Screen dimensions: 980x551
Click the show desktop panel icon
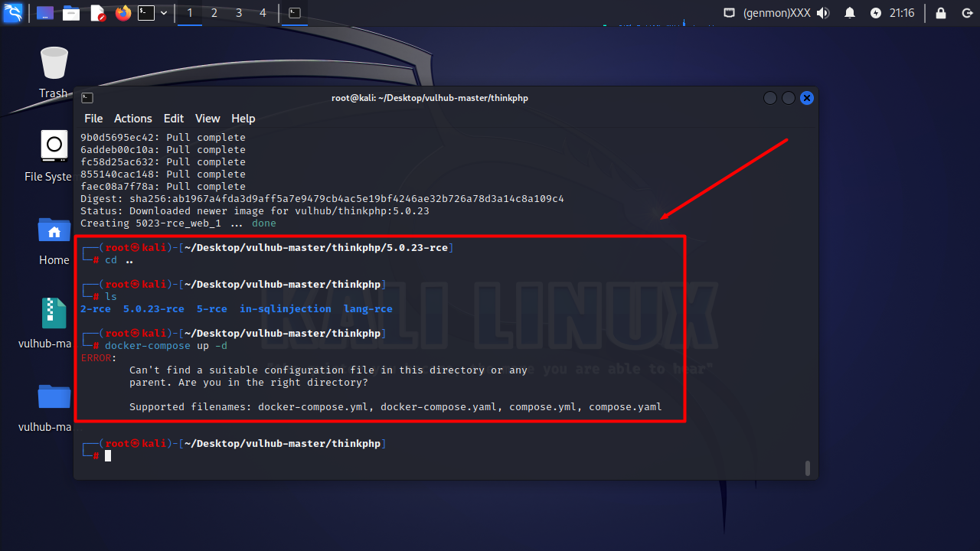45,13
